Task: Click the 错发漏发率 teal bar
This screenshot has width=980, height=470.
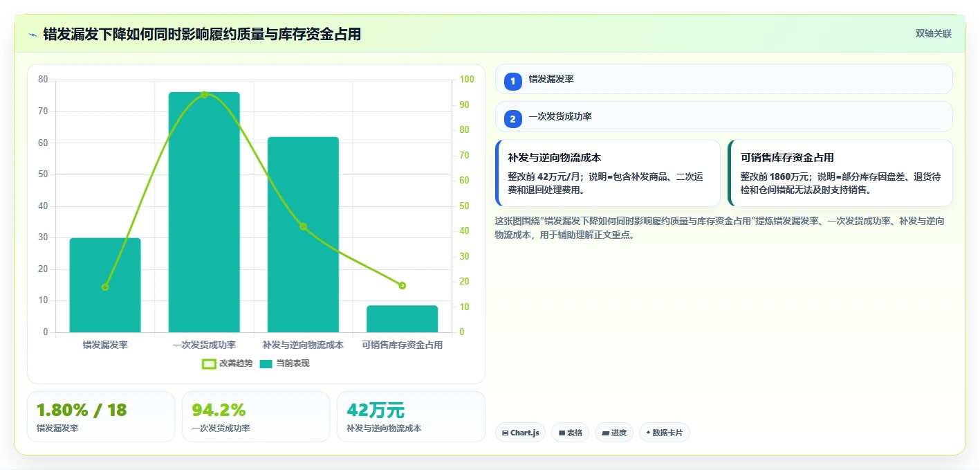Action: tap(105, 285)
